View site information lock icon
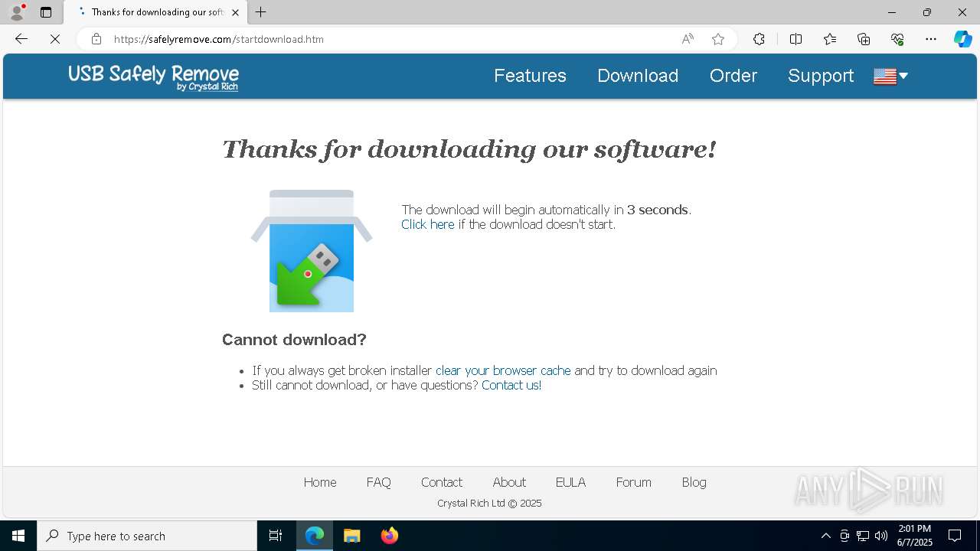This screenshot has width=980, height=551. pyautogui.click(x=96, y=39)
